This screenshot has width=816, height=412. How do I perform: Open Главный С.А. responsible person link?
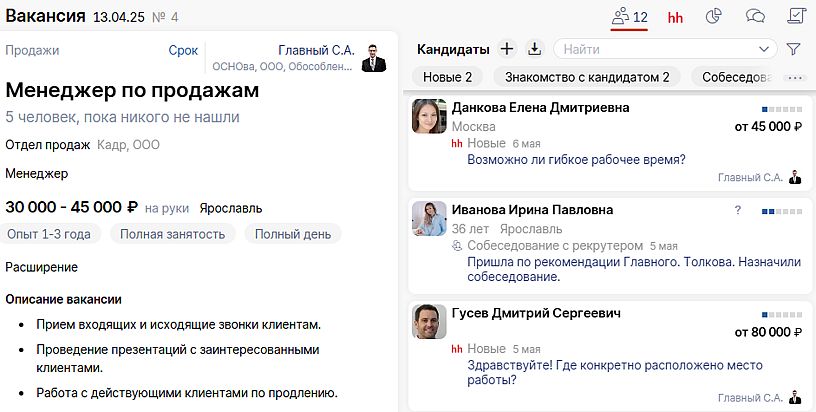pyautogui.click(x=314, y=50)
